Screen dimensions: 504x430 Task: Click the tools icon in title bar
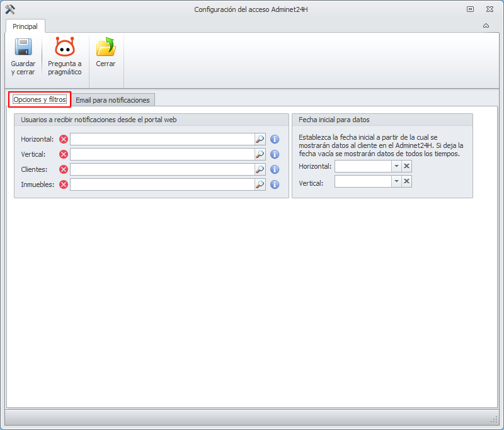coord(10,9)
